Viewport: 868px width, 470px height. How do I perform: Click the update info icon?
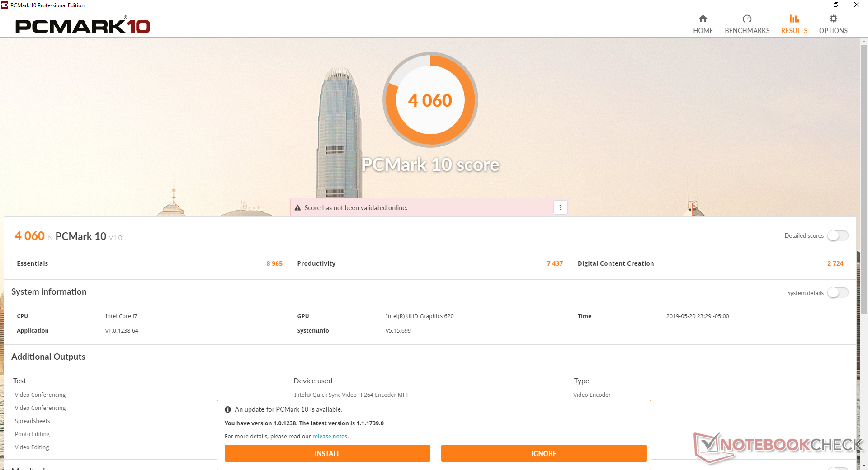click(228, 409)
